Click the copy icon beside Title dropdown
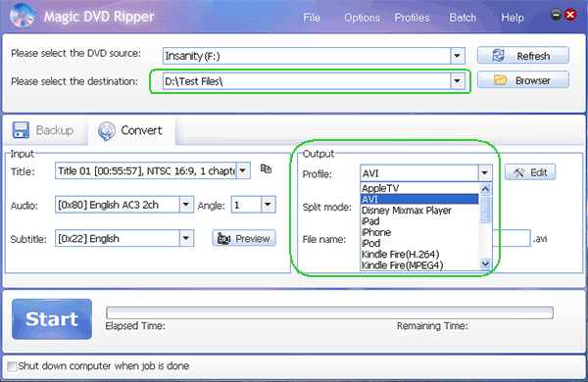This screenshot has height=382, width=588. click(266, 169)
